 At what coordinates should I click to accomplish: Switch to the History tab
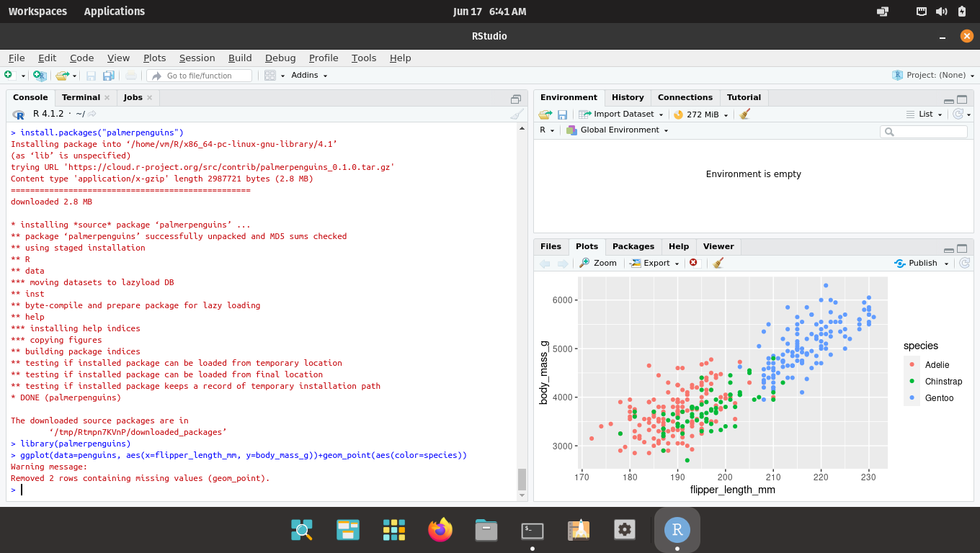[x=628, y=97]
